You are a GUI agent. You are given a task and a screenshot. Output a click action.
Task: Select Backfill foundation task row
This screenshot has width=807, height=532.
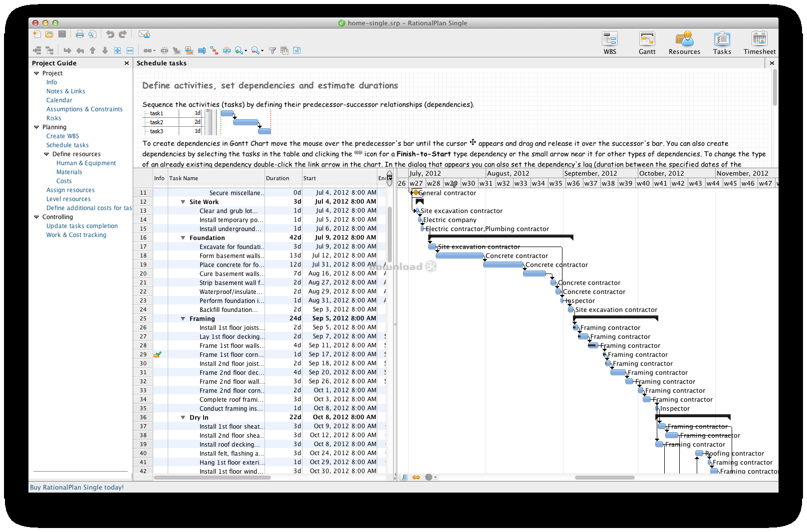pyautogui.click(x=260, y=310)
